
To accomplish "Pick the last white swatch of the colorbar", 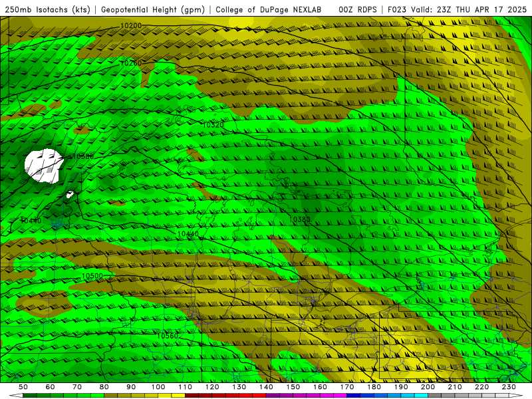I will (x=502, y=395).
